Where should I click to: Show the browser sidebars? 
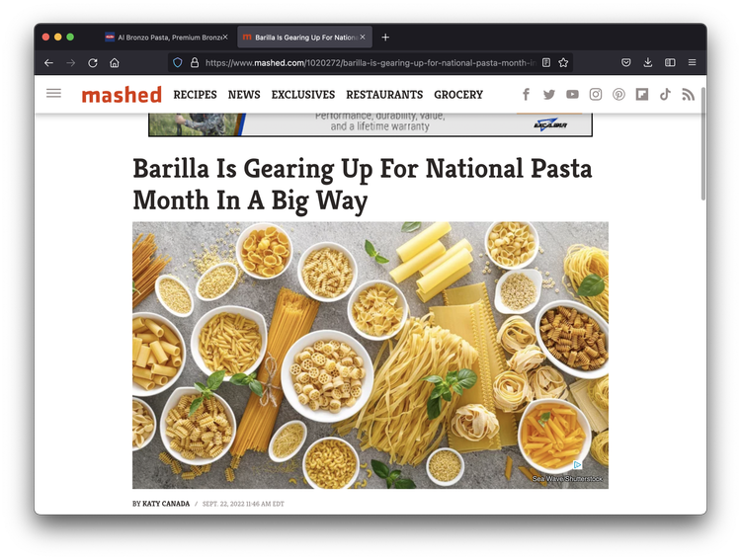(670, 62)
